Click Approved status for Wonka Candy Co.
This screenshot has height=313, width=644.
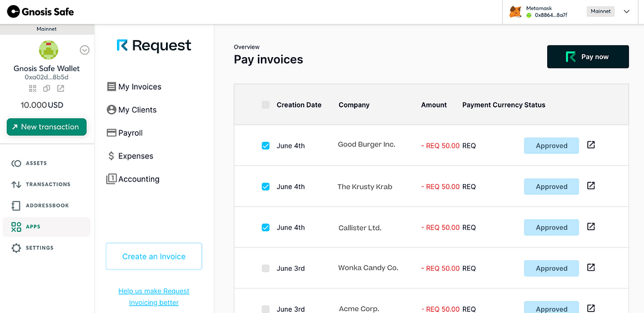coord(551,268)
